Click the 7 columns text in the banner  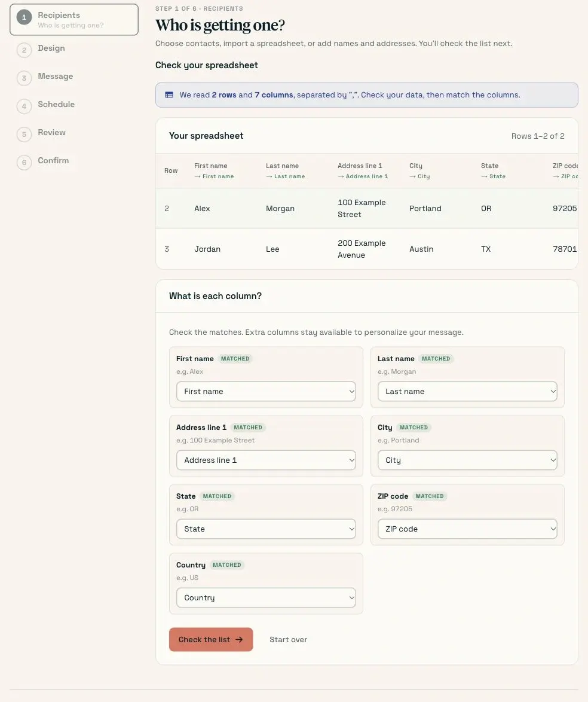(x=274, y=95)
